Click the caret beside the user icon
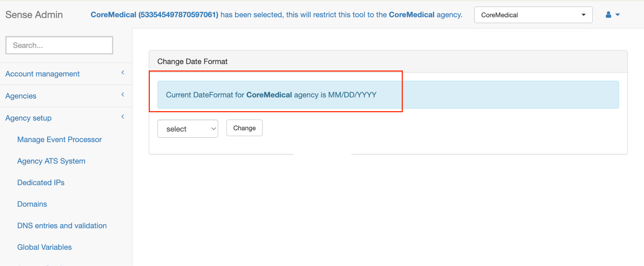This screenshot has height=266, width=644. coord(618,15)
